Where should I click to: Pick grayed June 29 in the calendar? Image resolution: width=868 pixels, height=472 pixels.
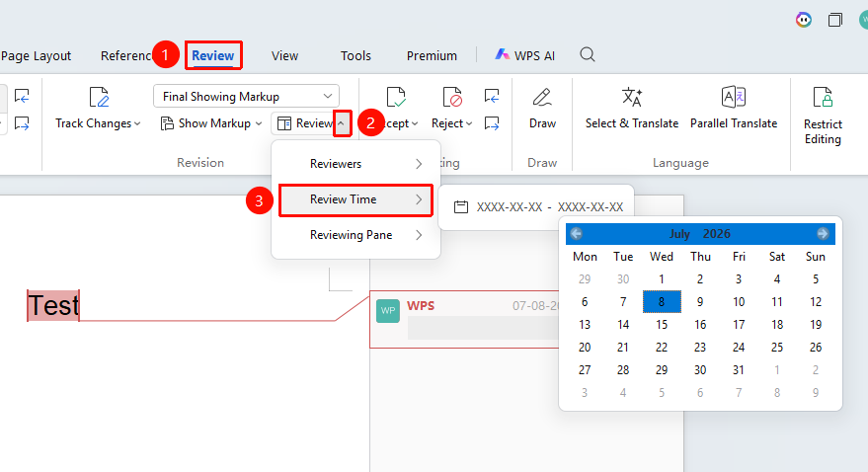(x=585, y=279)
